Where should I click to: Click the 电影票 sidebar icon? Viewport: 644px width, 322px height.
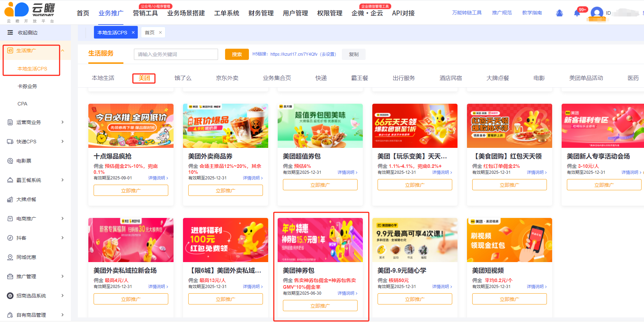coord(10,161)
